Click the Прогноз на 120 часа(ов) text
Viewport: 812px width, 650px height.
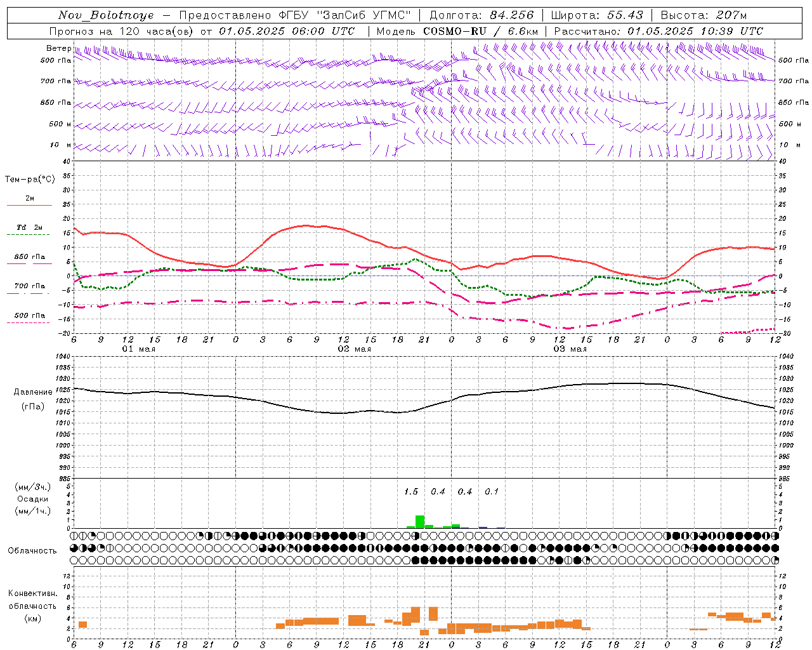tap(122, 31)
